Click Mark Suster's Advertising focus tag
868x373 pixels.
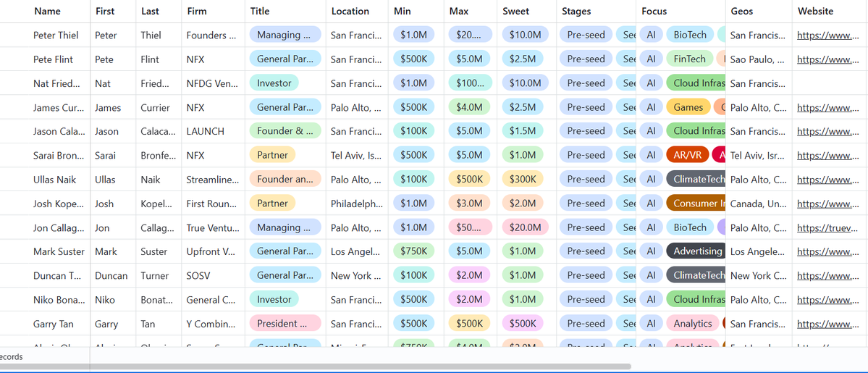[696, 251]
